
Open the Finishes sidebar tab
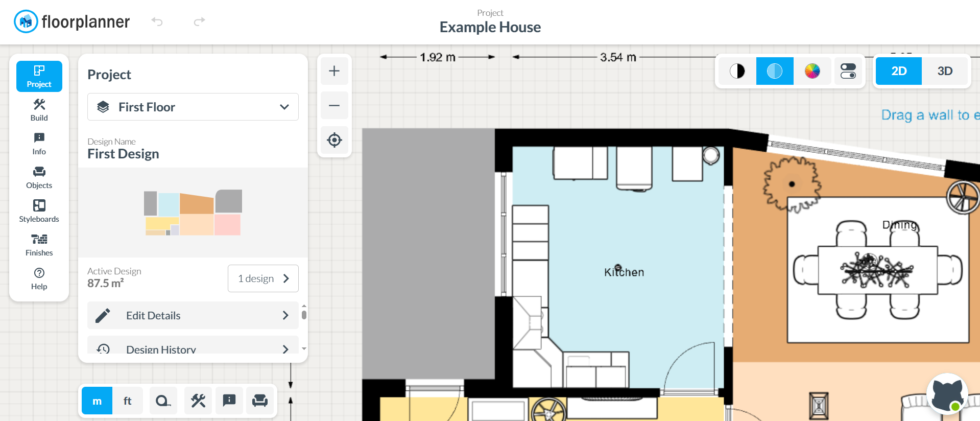click(x=39, y=245)
